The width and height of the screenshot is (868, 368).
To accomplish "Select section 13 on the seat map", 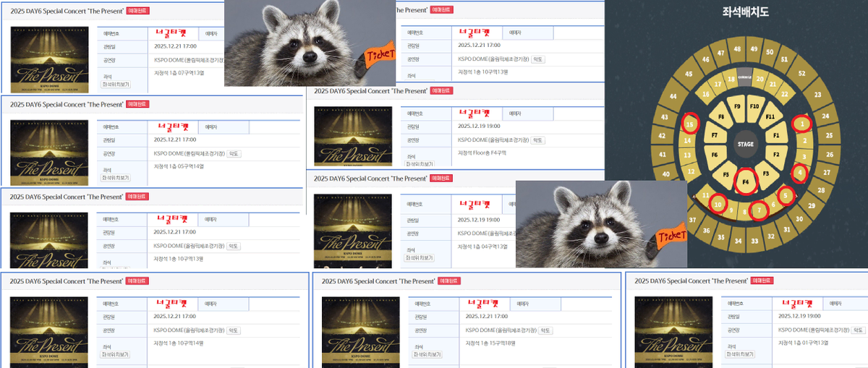I will click(x=687, y=155).
